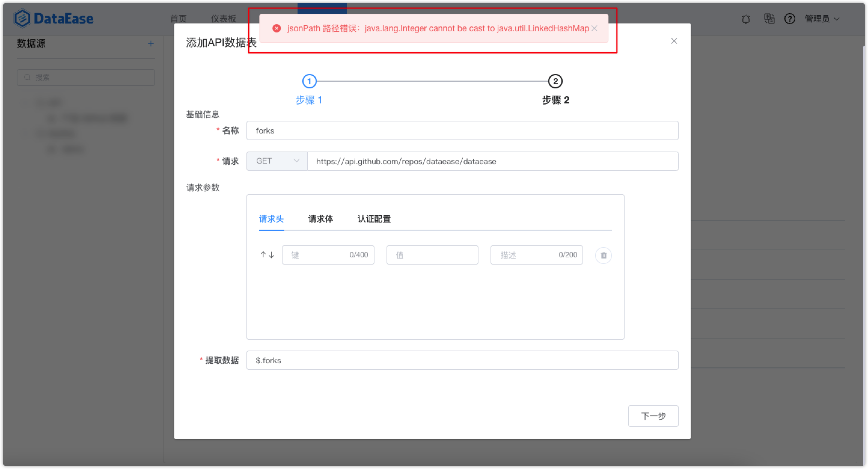Screen dimensions: 868x469
Task: Click the 步骤 1 label
Action: 309,100
